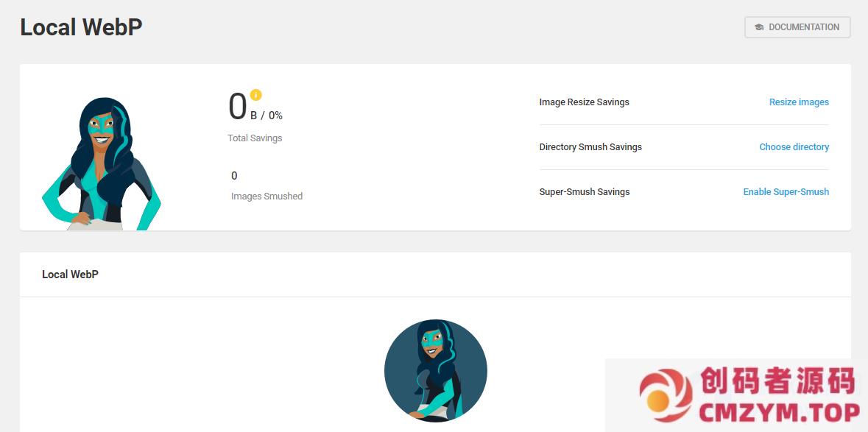
Task: Click the 创码者源码 watermark text
Action: [777, 381]
